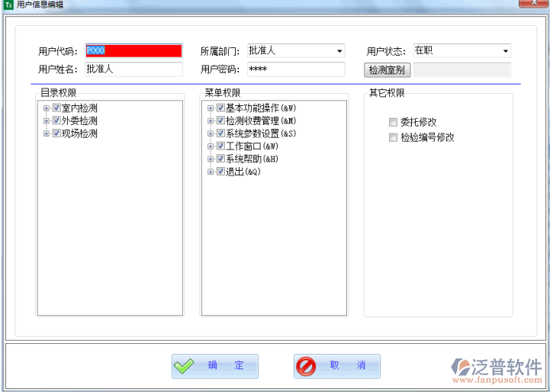The height and width of the screenshot is (392, 550).
Task: Expand the 现场检测 tree node
Action: click(x=47, y=133)
